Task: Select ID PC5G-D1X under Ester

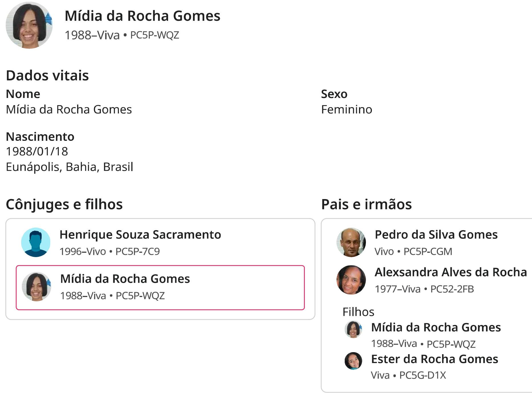Action: click(422, 375)
